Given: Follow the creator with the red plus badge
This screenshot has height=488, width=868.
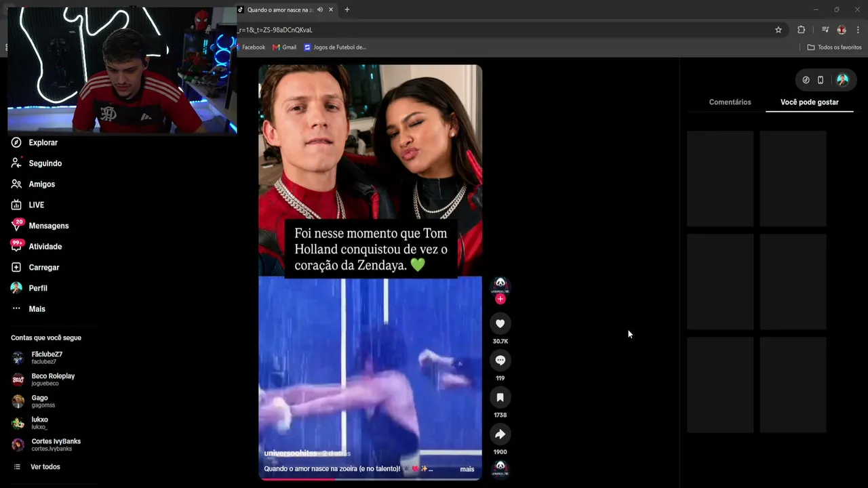Looking at the screenshot, I should (x=500, y=299).
